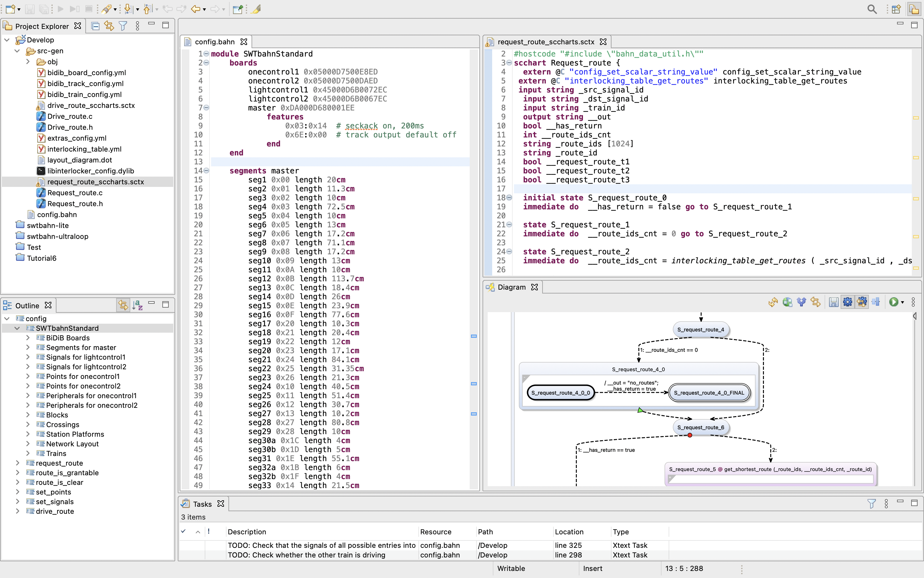Run the green play button in Diagram

pyautogui.click(x=894, y=302)
